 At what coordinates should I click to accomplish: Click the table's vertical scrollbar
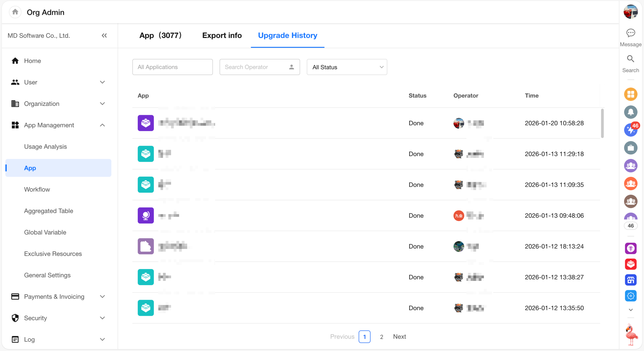point(602,123)
